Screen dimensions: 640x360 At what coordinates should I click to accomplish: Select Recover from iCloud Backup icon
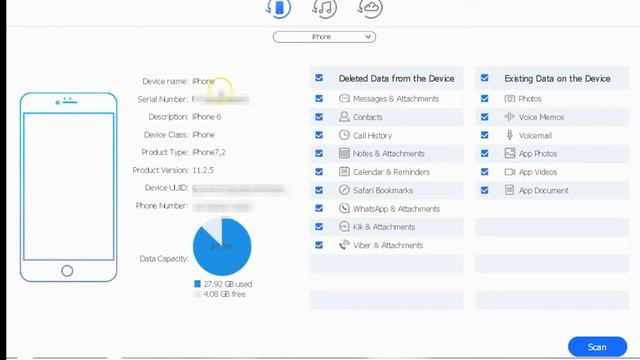370,7
